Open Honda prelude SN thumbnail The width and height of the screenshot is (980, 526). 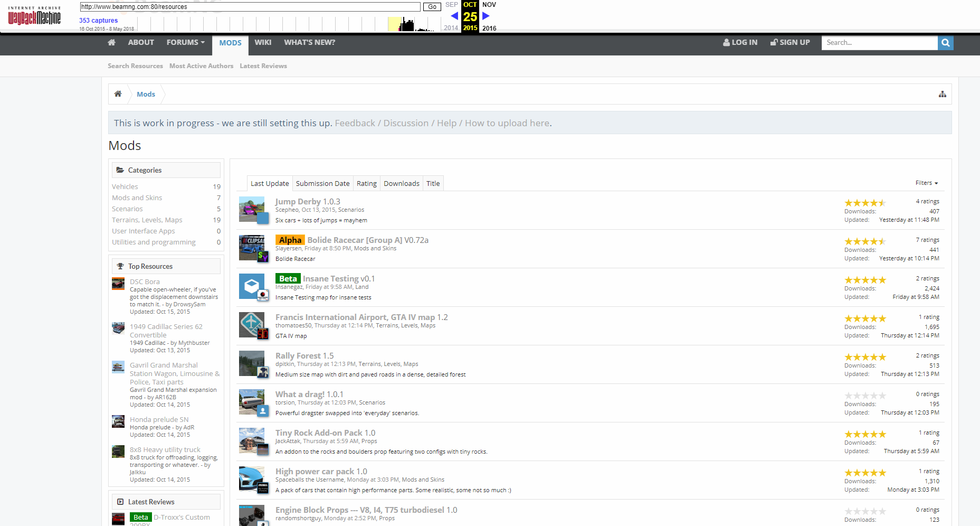coord(118,421)
